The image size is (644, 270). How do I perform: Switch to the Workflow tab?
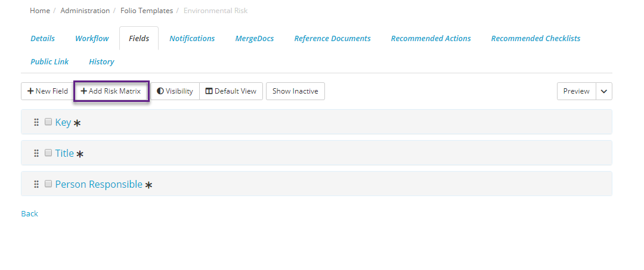tap(92, 38)
